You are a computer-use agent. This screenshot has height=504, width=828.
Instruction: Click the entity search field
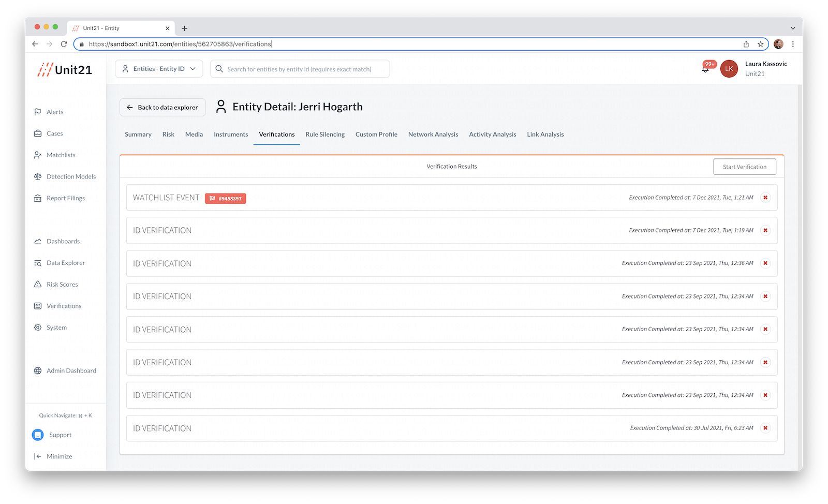[x=300, y=69]
